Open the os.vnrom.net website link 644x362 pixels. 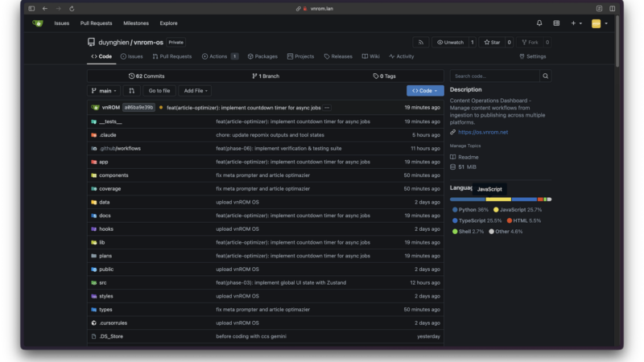tap(483, 132)
